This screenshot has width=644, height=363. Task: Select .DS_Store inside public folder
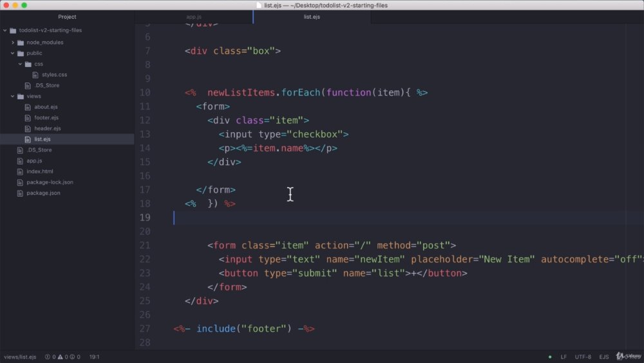47,86
